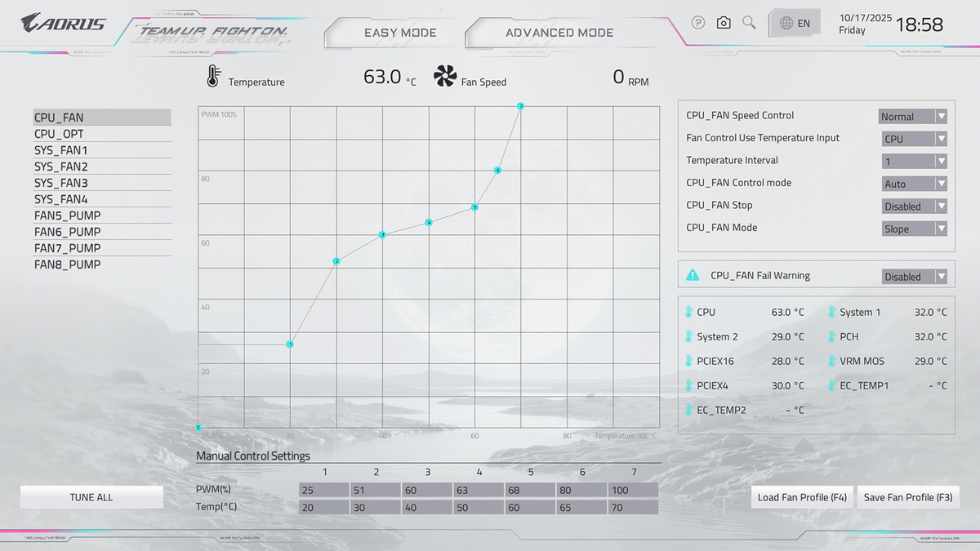The height and width of the screenshot is (551, 980).
Task: Click the thermometer icon next to EC_TEMP1
Action: [x=831, y=385]
